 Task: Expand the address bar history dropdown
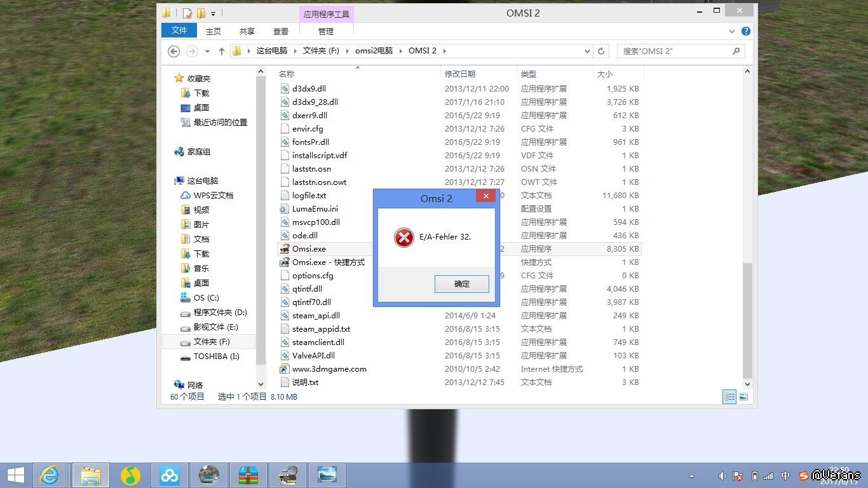pos(587,51)
